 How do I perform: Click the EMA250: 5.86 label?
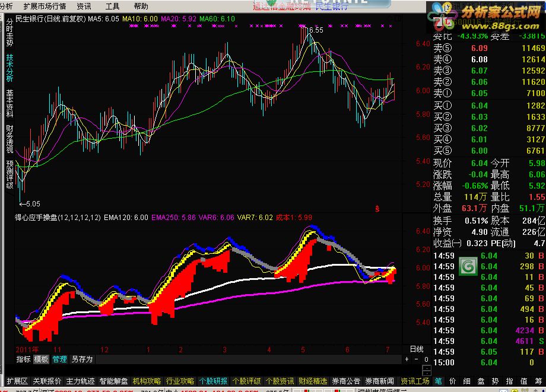click(173, 218)
